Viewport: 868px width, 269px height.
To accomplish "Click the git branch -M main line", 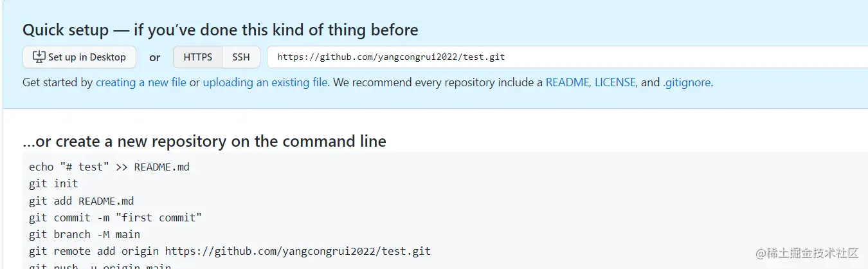I will 84,234.
